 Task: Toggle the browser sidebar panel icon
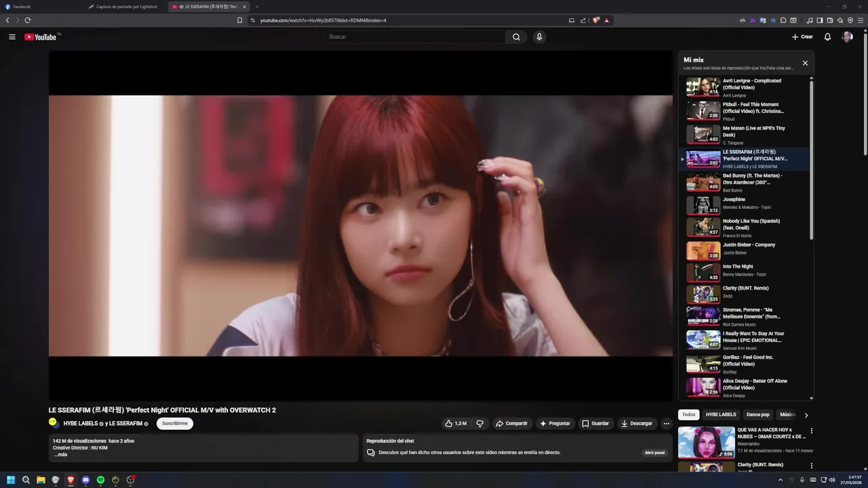tap(820, 20)
